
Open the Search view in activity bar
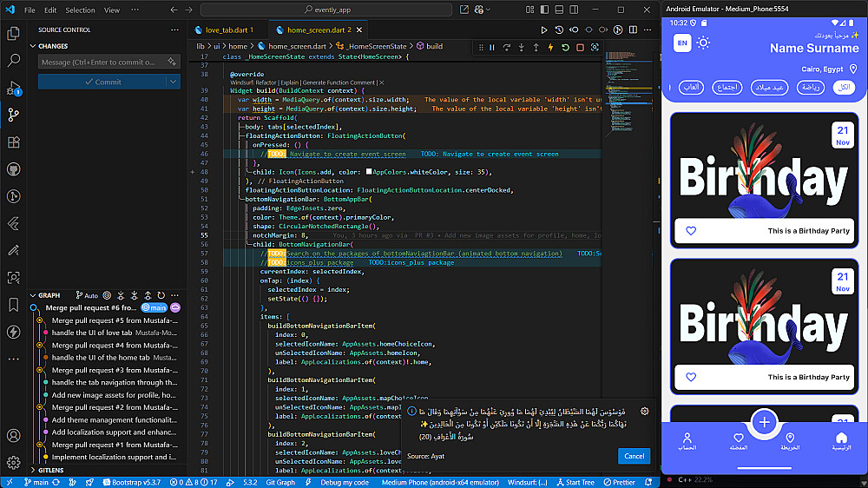coord(13,61)
